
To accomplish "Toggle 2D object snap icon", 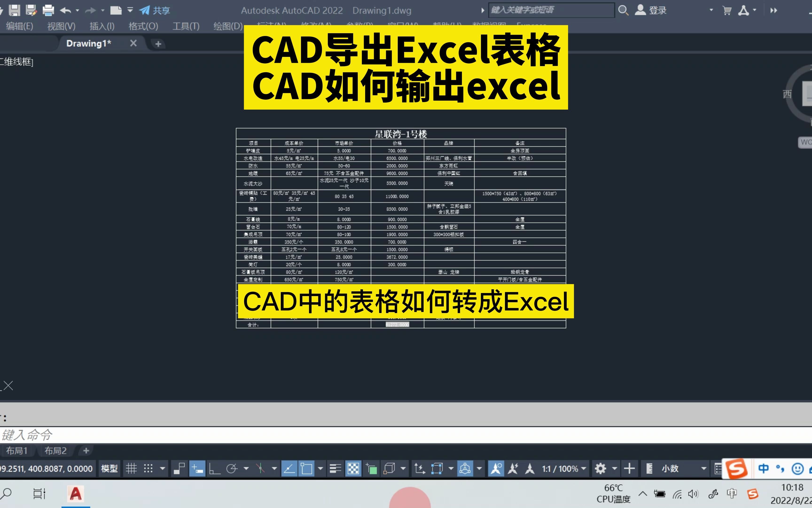I will point(306,468).
